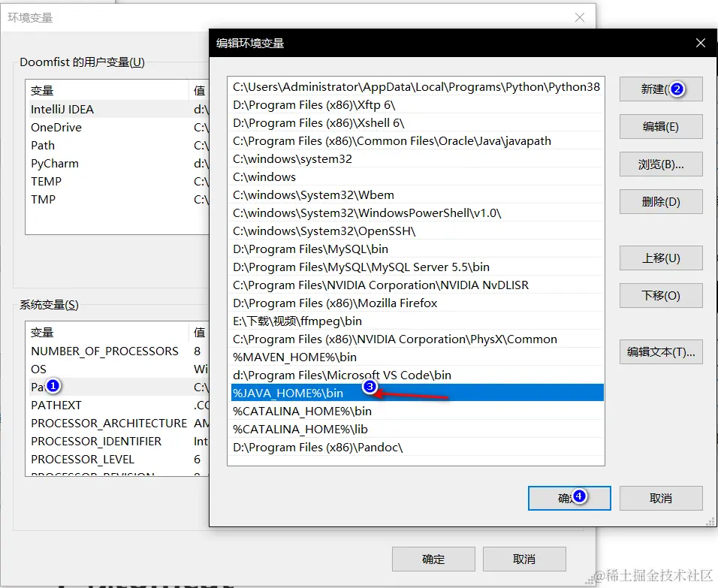Open 浏览(B)... to browse for a folder

point(661,164)
